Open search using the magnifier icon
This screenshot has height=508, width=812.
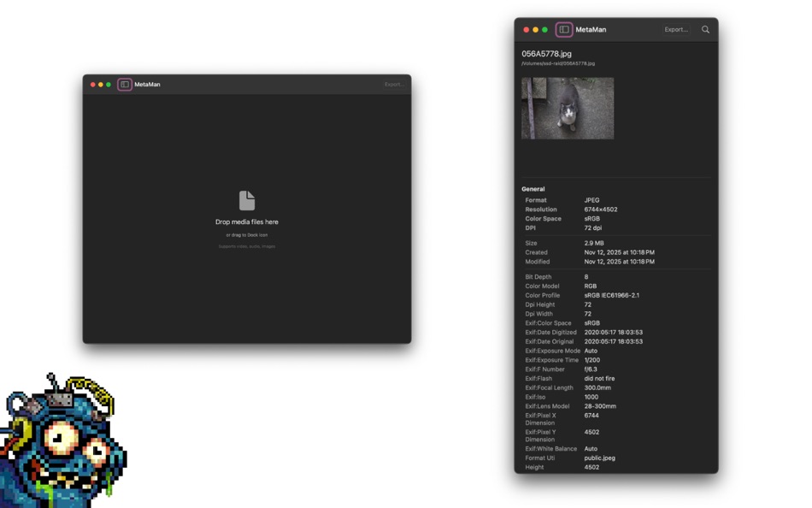tap(706, 28)
